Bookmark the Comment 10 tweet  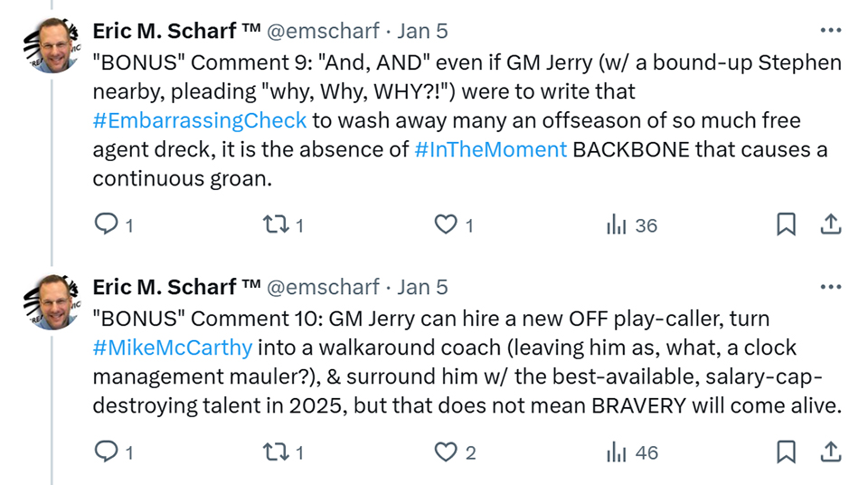(x=786, y=452)
